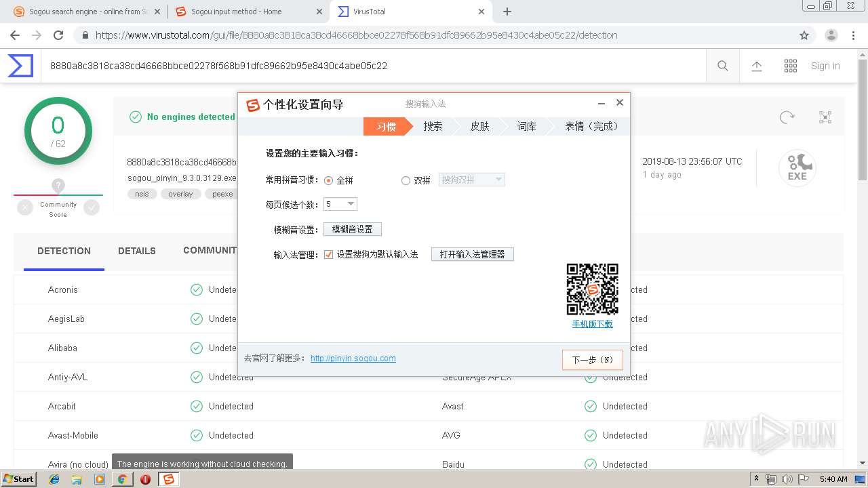868x488 pixels.
Task: Open the Chrome profile avatar icon
Action: pos(831,35)
